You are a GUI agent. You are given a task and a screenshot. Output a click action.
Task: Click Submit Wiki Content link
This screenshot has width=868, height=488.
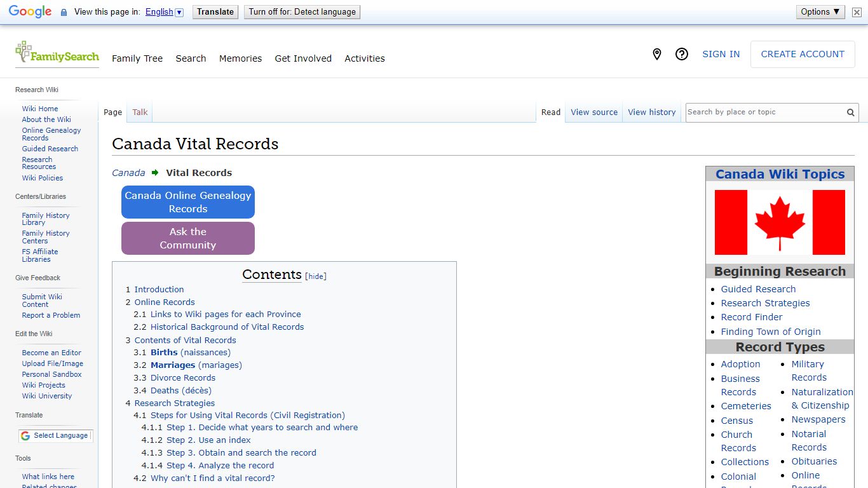42,301
